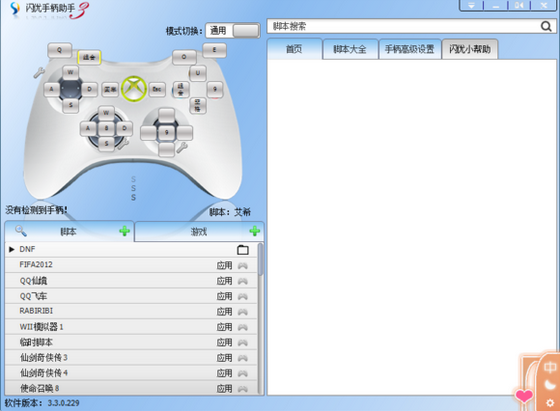Image resolution: width=560 pixels, height=411 pixels.
Task: Click the D-pad center B key
Action: tap(106, 128)
